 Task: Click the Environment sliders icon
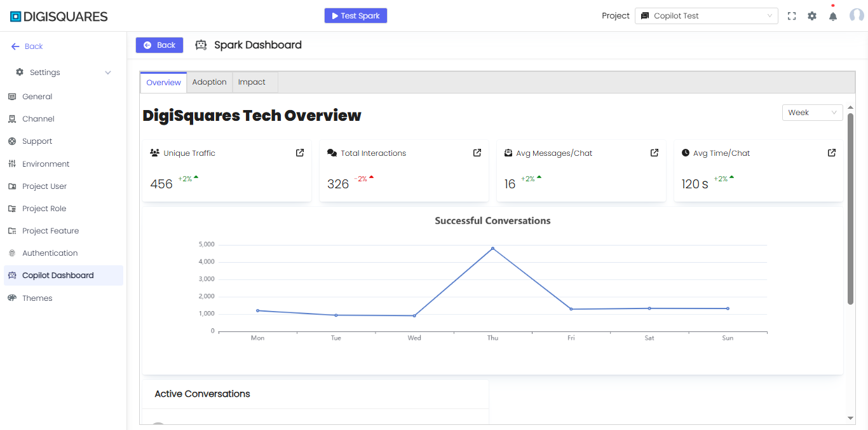[12, 164]
